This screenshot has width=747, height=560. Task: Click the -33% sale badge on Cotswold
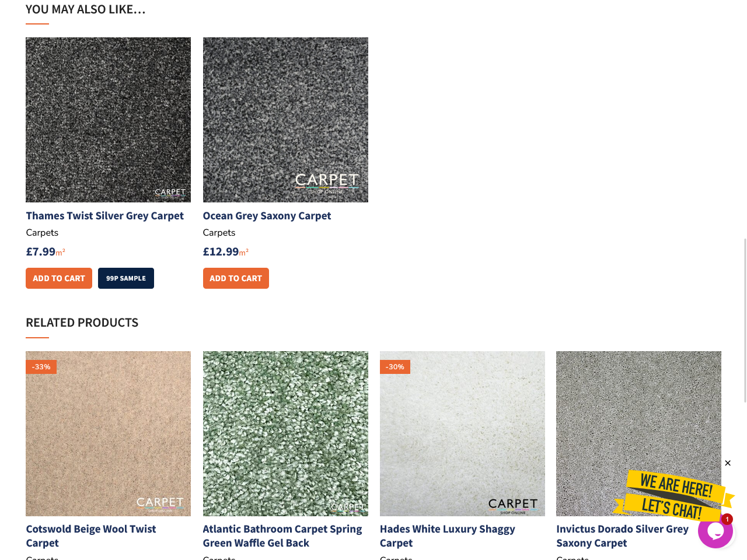[x=41, y=367]
